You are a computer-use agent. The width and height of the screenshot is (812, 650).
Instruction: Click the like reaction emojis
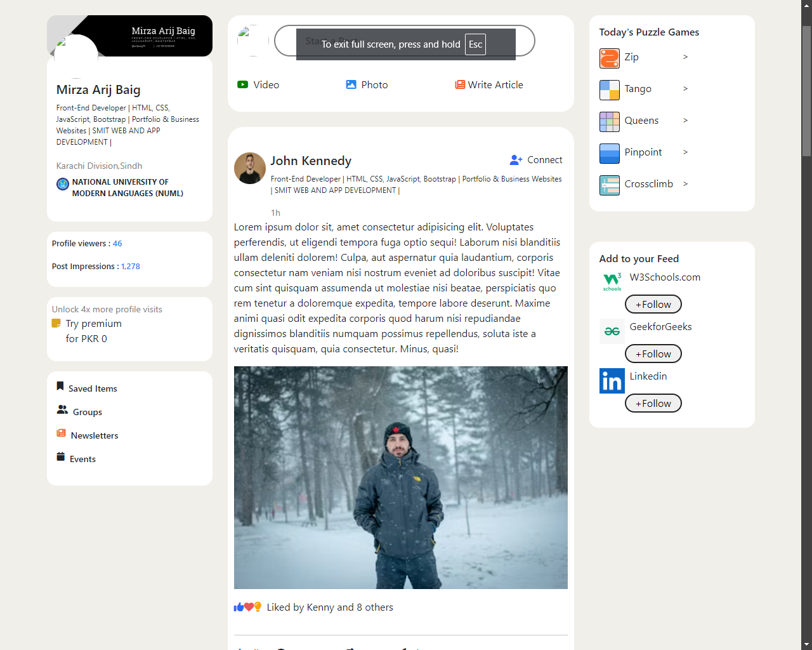[247, 607]
